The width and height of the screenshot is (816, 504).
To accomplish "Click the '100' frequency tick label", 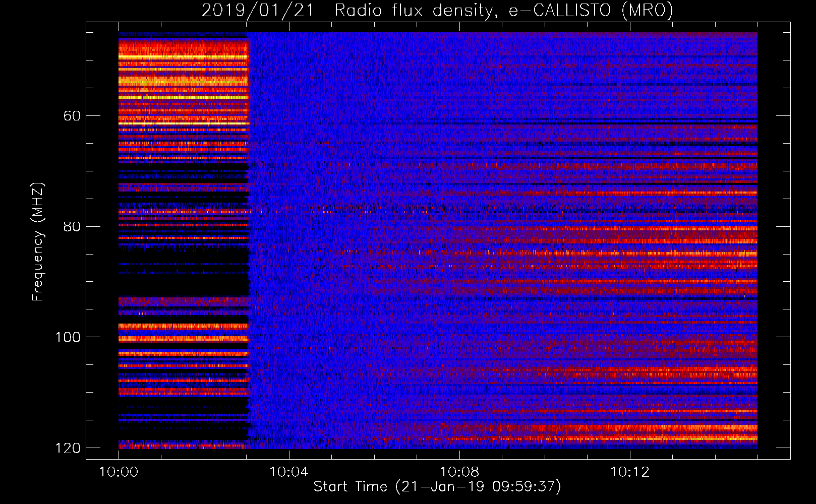I will pos(68,337).
